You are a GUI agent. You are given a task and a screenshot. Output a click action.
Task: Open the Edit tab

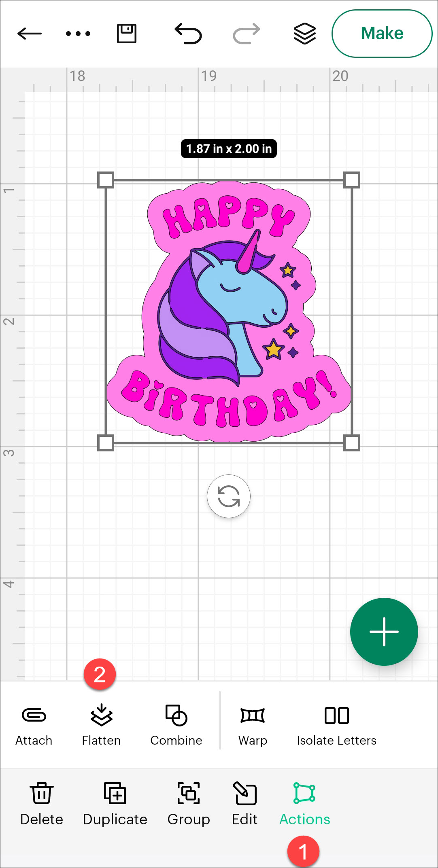[x=245, y=803]
